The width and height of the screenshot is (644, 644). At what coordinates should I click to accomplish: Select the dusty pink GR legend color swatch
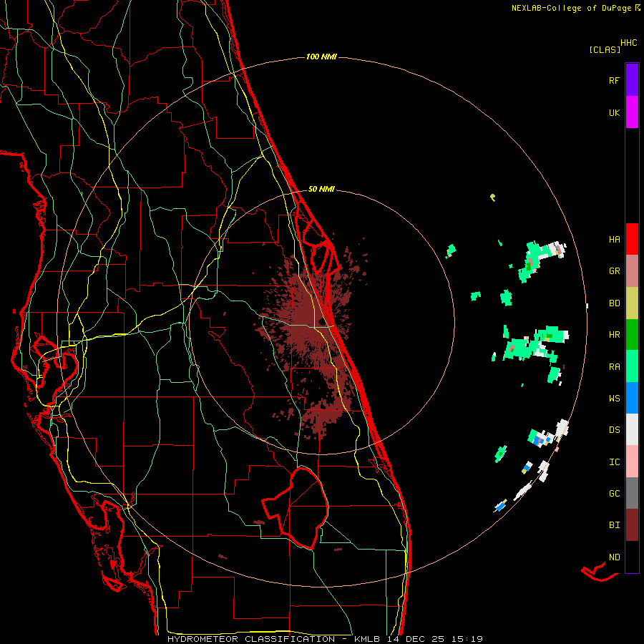tap(632, 271)
